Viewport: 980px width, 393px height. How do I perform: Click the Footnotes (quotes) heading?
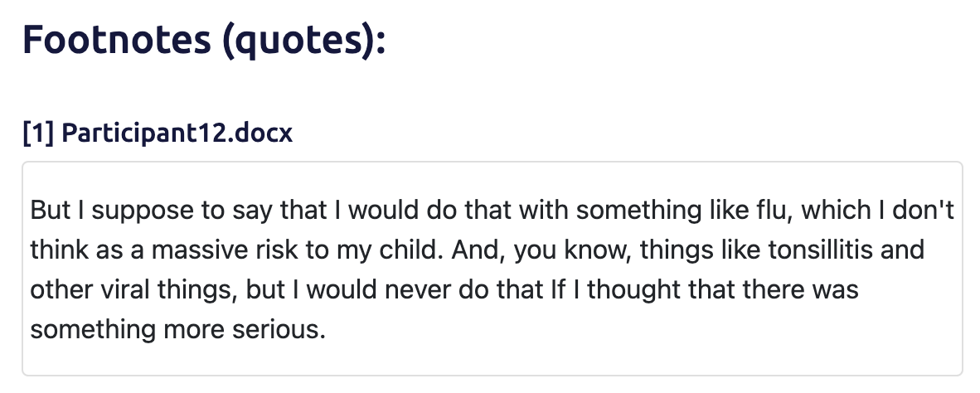pyautogui.click(x=204, y=40)
